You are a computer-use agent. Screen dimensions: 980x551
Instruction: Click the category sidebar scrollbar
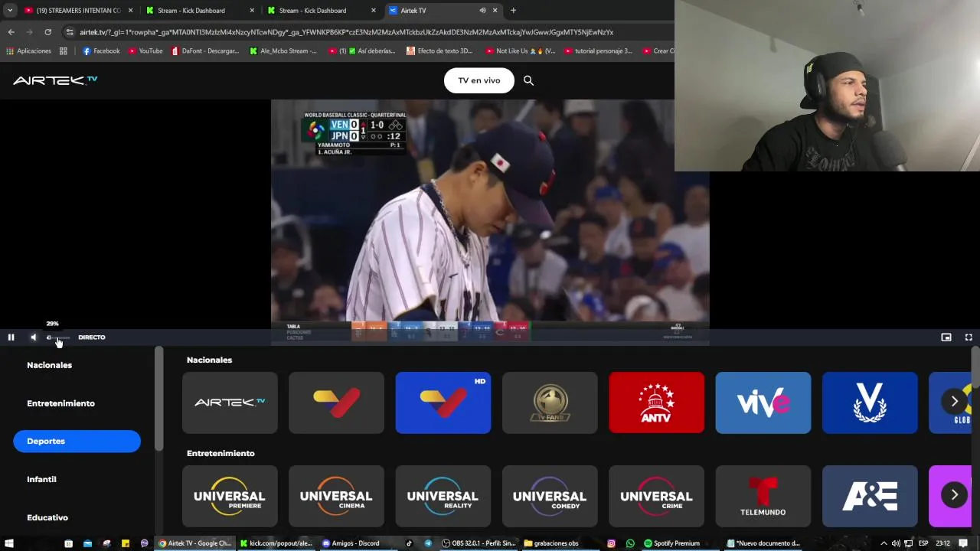158,399
